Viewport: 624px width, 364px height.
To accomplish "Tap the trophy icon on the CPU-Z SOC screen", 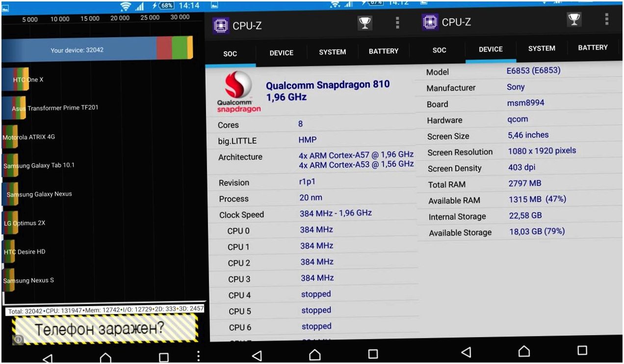I will pyautogui.click(x=364, y=23).
